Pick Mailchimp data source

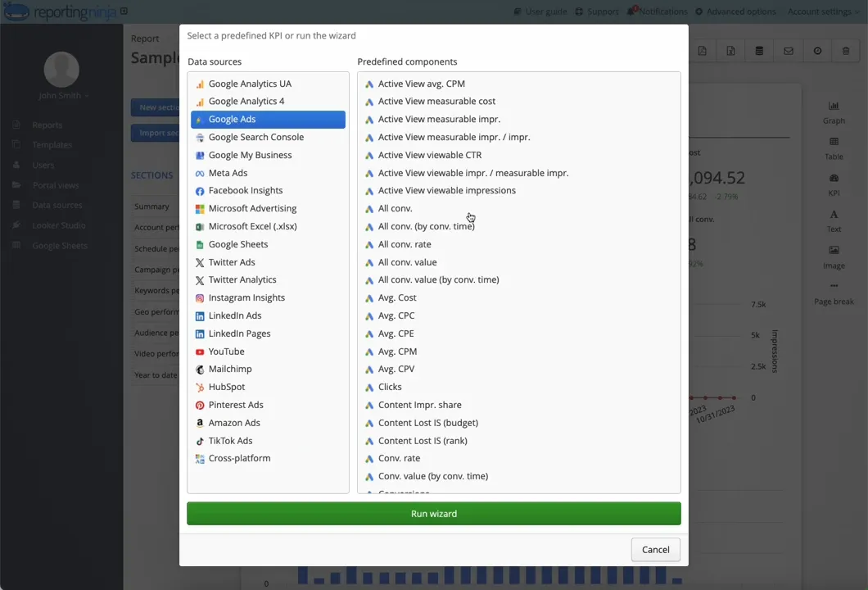pyautogui.click(x=268, y=369)
